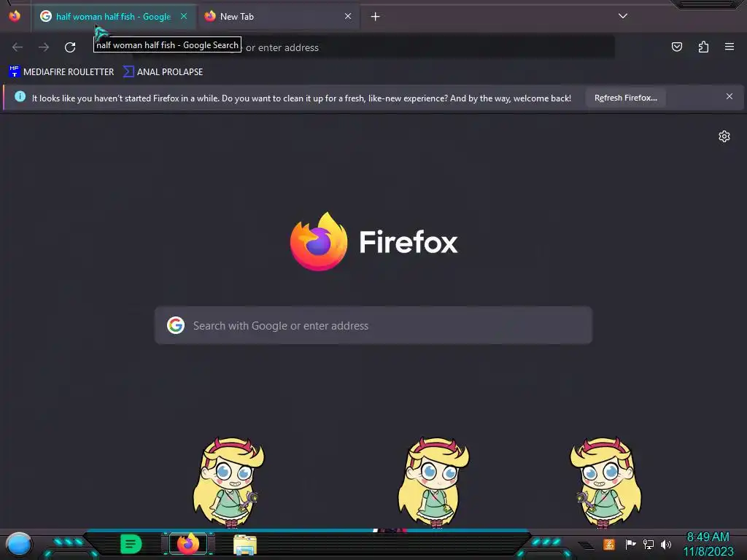
Task: Click the middle Star Butterfly desktop character
Action: 433,482
